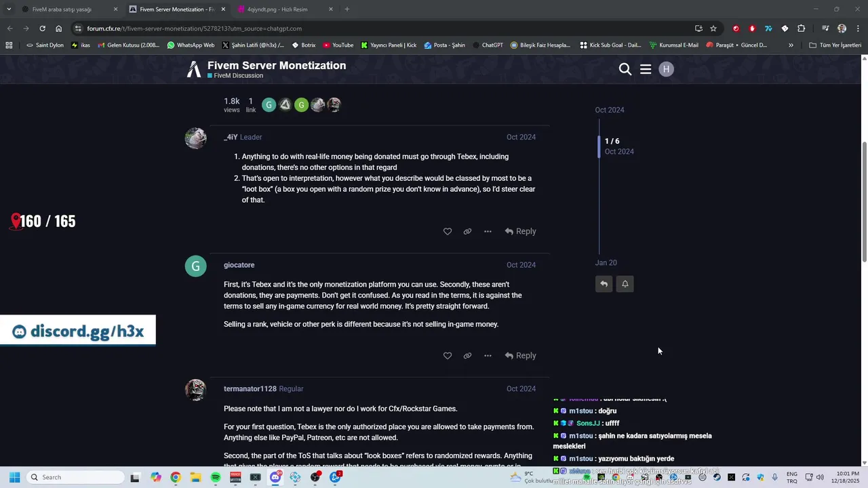Open Spotify from the taskbar
This screenshot has height=488, width=868.
pos(216,477)
